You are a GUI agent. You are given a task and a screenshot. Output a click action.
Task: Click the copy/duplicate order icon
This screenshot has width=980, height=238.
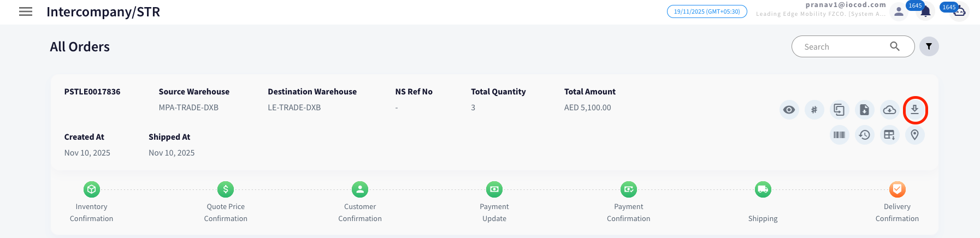(839, 110)
